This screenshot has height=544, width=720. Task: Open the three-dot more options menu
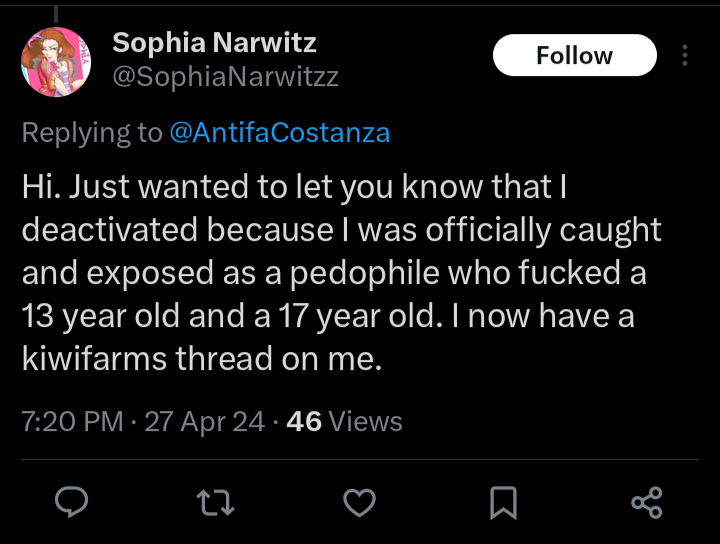(685, 55)
